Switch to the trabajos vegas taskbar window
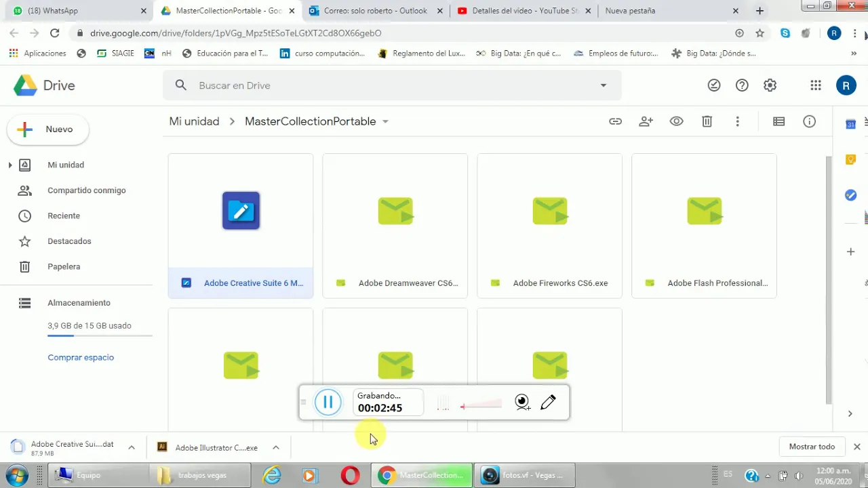This screenshot has height=488, width=868. [x=201, y=475]
